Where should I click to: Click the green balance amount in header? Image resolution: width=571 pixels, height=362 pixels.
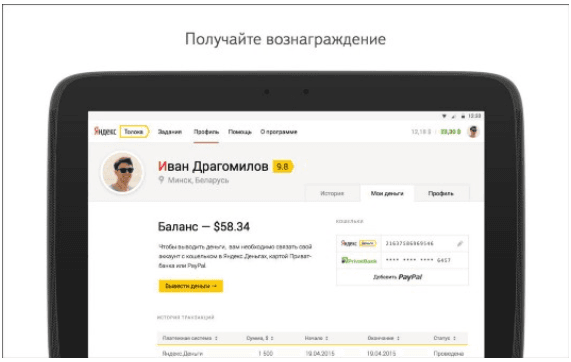point(450,132)
